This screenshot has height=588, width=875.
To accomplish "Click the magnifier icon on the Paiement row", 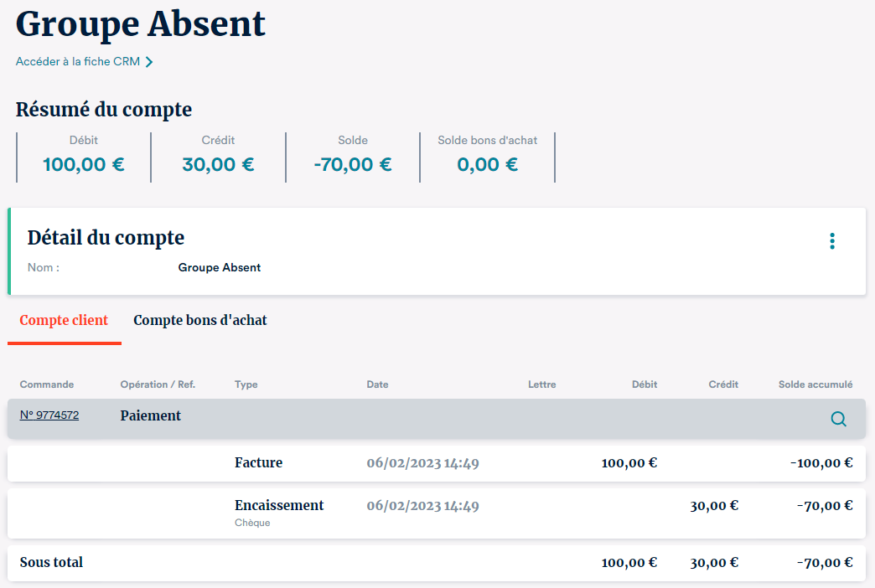I will [x=838, y=419].
